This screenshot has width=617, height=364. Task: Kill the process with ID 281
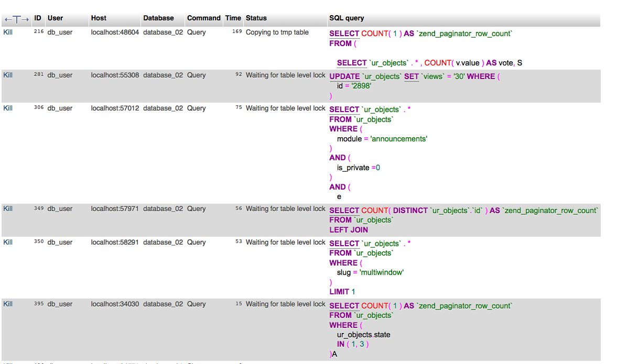pos(8,75)
